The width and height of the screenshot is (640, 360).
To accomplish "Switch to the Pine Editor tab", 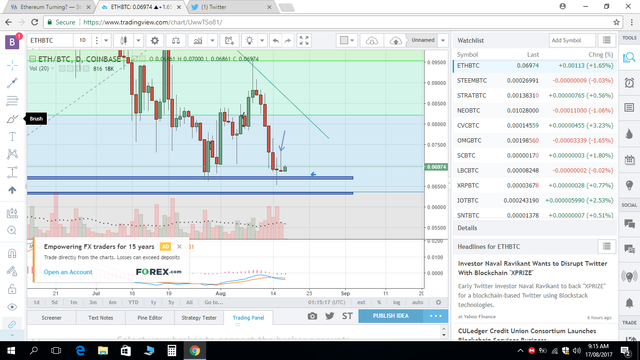I will 150,318.
